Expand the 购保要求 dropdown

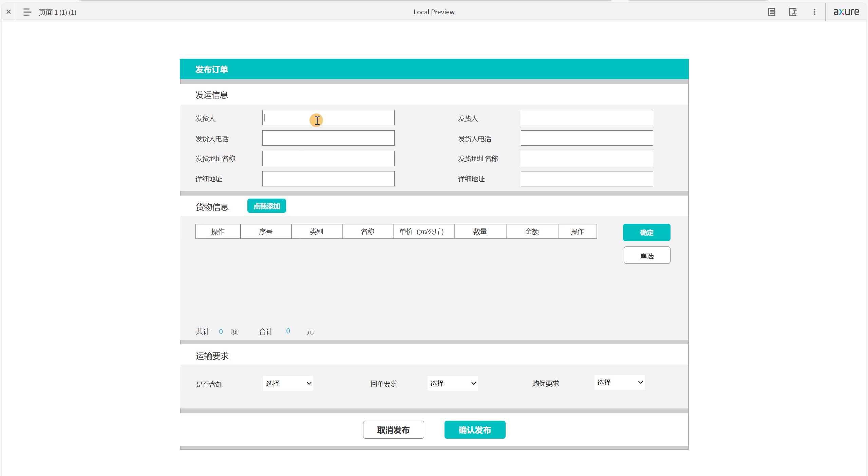point(619,382)
